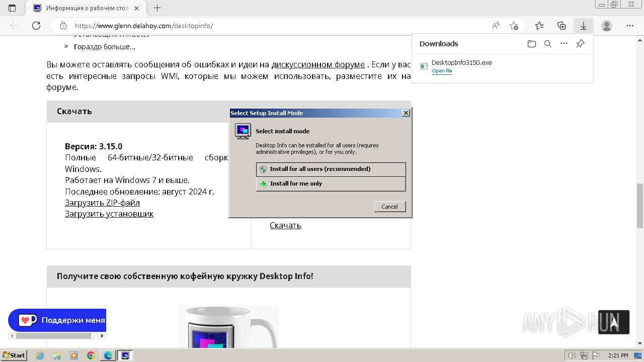Viewport: 644px width, 362px height.
Task: Switch to Desktop Info setup taskbar icon
Action: click(x=125, y=355)
